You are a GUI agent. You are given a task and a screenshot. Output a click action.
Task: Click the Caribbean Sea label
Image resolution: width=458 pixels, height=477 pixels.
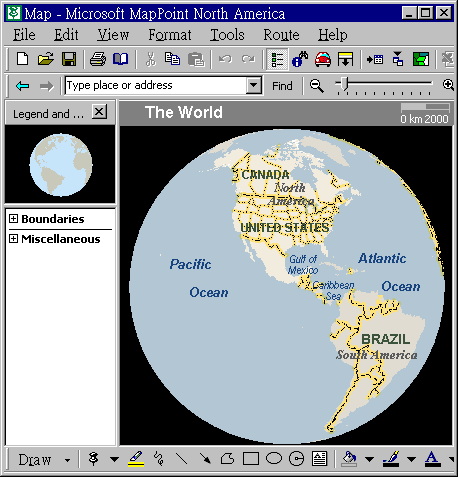click(333, 291)
